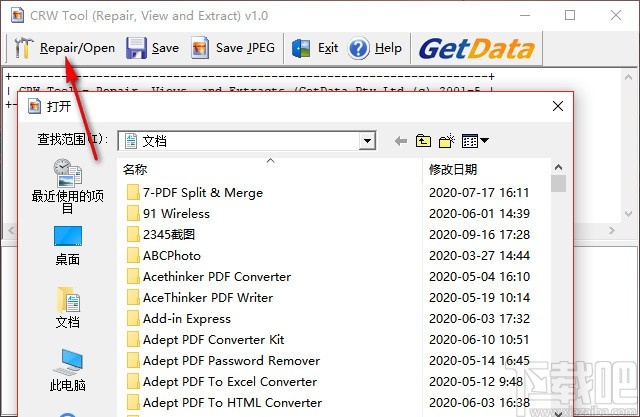Viewport: 640px width, 417px height.
Task: Select the Acethinker PDF Converter folder
Action: click(217, 277)
